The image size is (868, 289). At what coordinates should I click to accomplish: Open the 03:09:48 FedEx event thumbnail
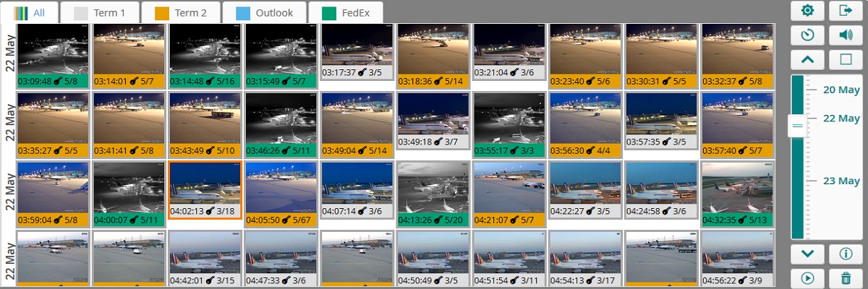click(x=53, y=56)
